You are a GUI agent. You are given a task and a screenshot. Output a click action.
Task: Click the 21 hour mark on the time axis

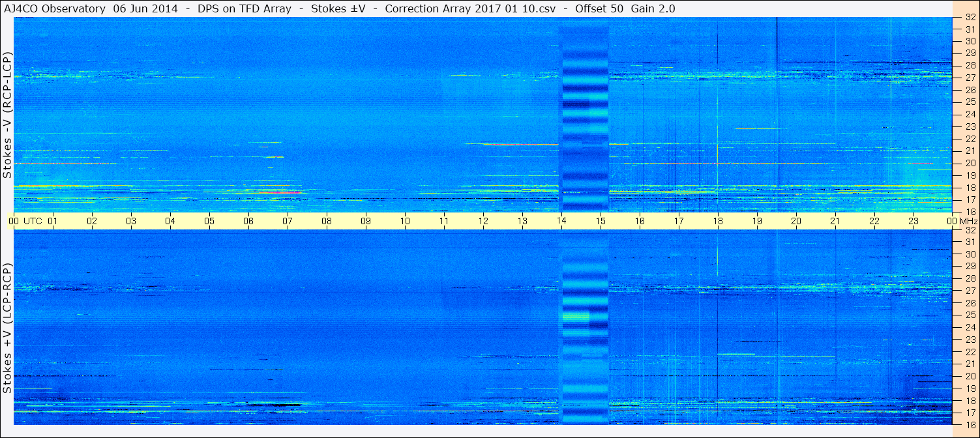point(835,221)
